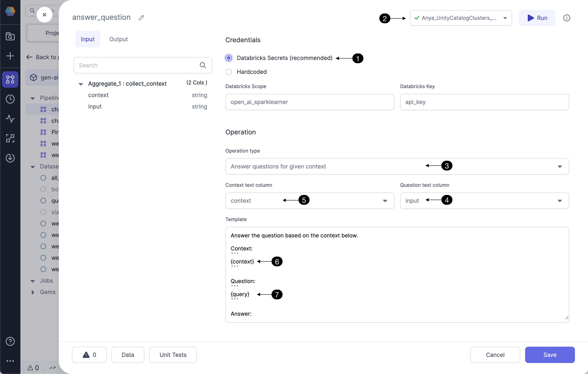Image resolution: width=588 pixels, height=374 pixels.
Task: Select the Databricks Secrets radio button
Action: pyautogui.click(x=228, y=58)
